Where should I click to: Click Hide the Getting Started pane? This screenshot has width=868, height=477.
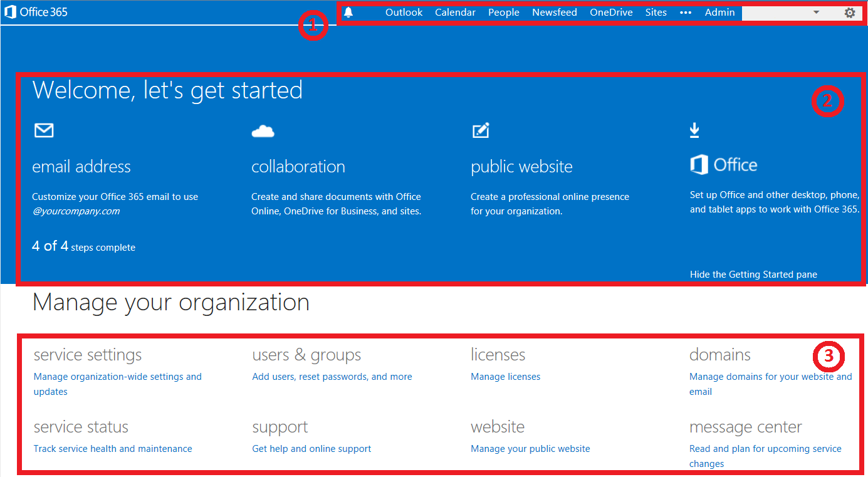[753, 275]
